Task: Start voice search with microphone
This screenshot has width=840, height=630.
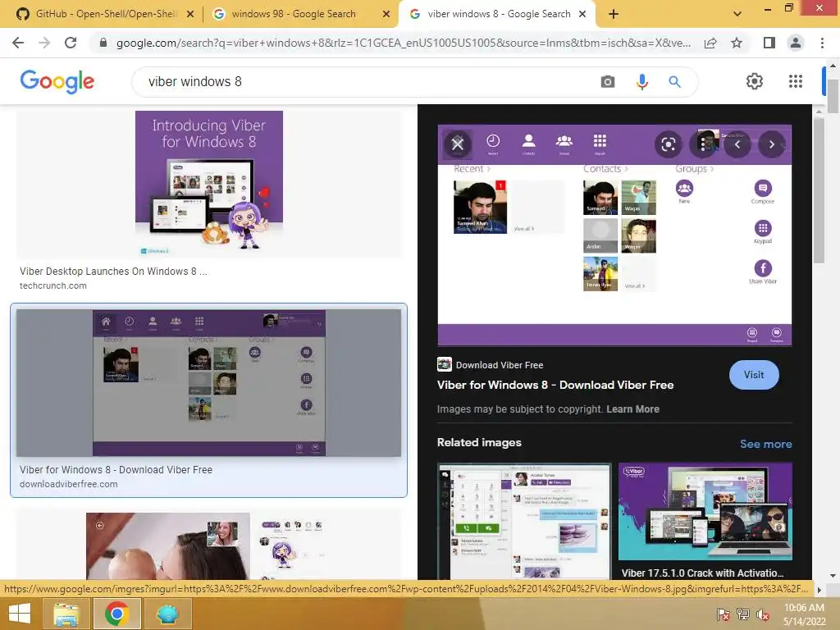Action: 641,81
